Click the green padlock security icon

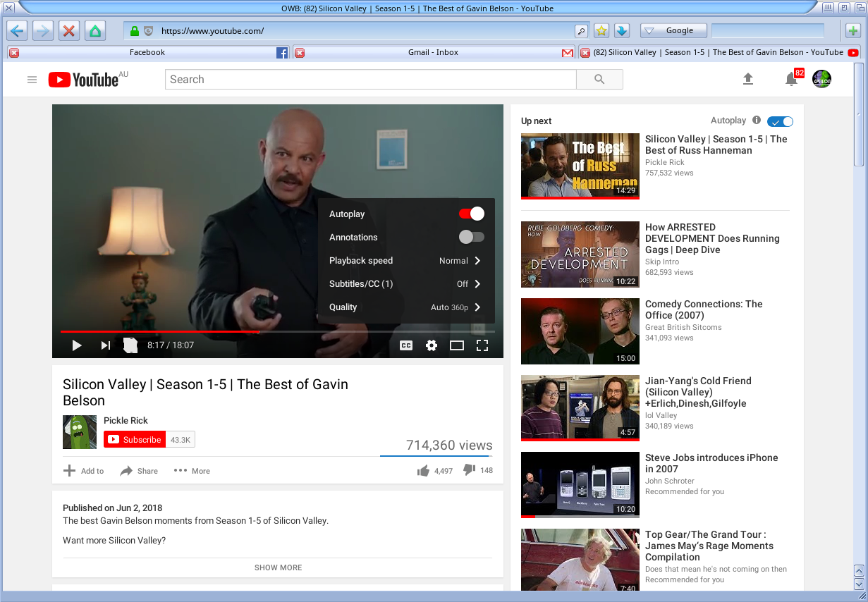tap(135, 31)
